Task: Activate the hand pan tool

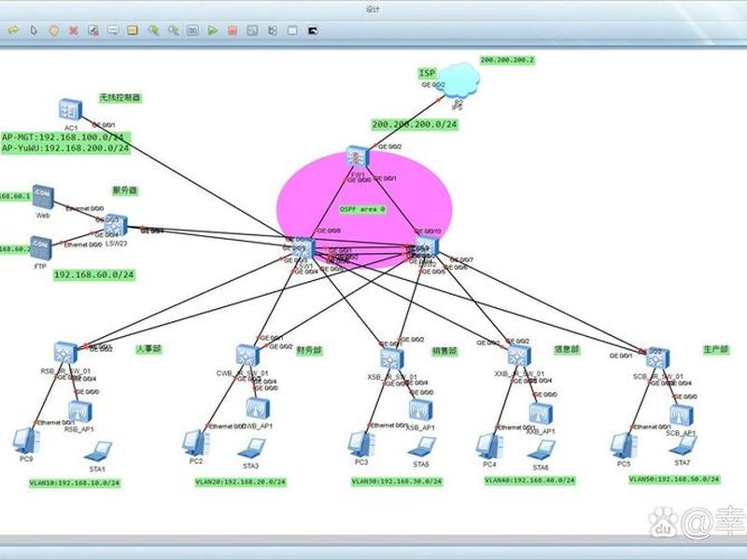Action: pos(53,31)
